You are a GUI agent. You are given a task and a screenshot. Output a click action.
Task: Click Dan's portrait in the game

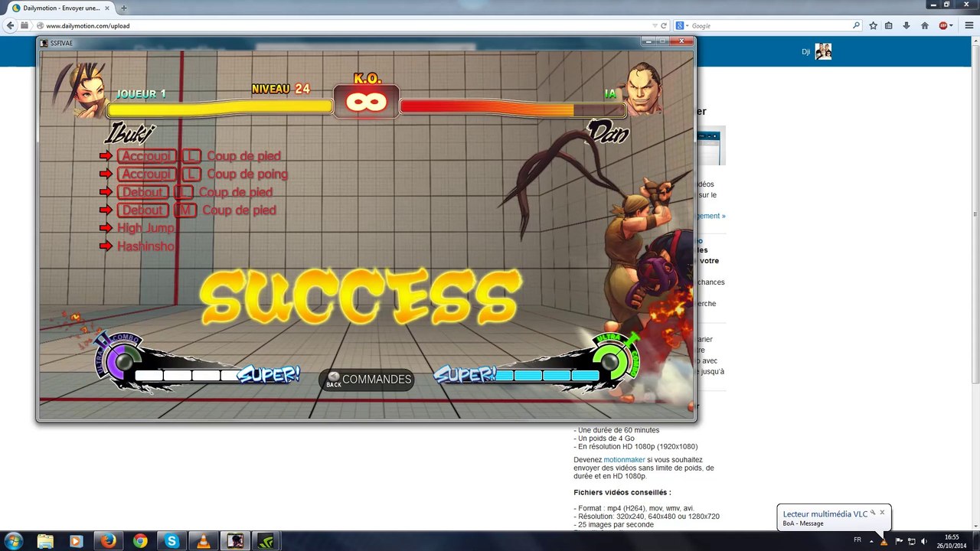pyautogui.click(x=642, y=88)
